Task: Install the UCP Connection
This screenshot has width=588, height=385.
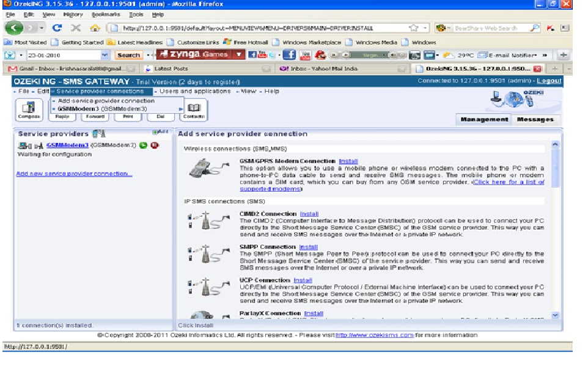Action: tap(303, 280)
